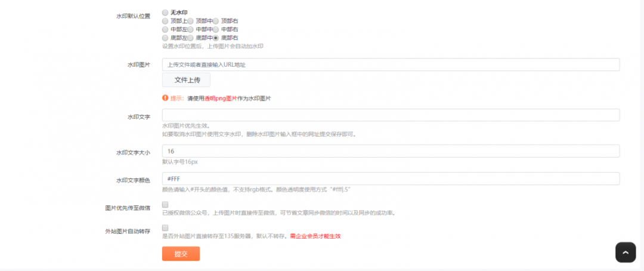Focus the 水印文字 input field

click(x=391, y=115)
